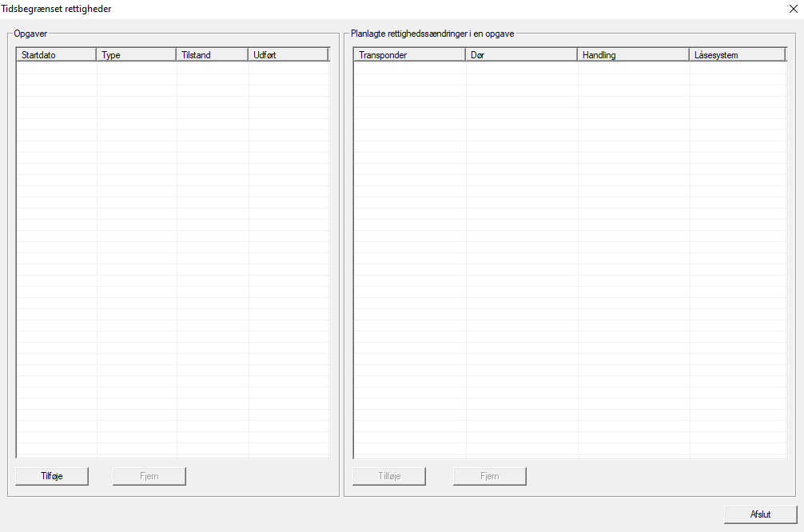Click the Tidsbegrænset rettigheder title bar text
This screenshot has width=804, height=532.
click(56, 9)
